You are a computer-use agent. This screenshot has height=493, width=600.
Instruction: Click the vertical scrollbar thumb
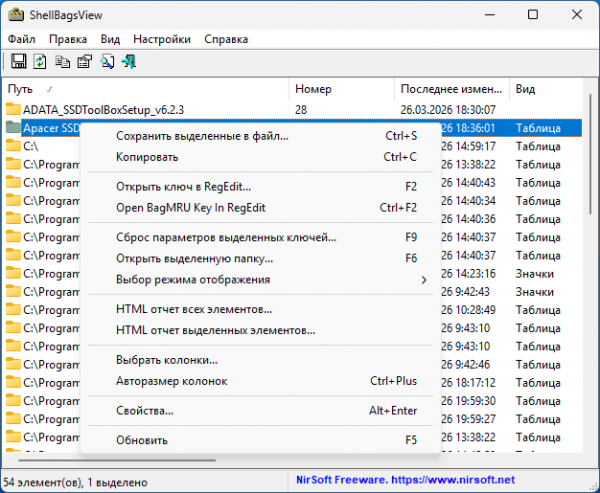(x=590, y=153)
